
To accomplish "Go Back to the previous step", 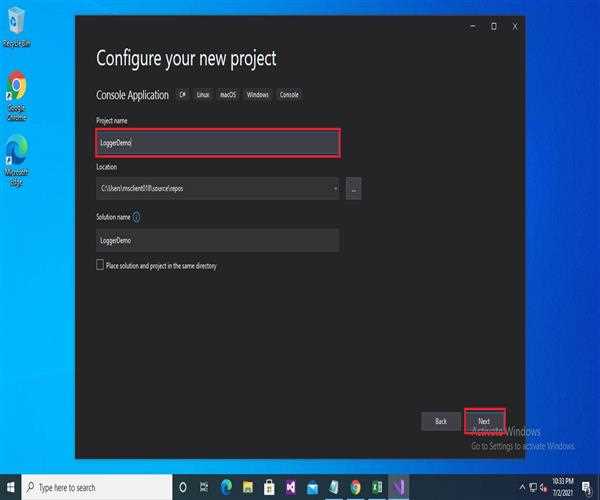I will pyautogui.click(x=441, y=421).
